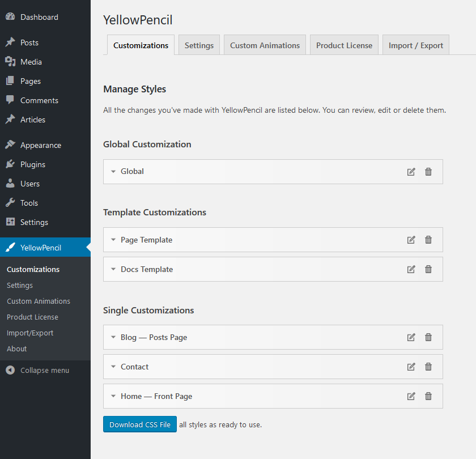This screenshot has height=459, width=476.
Task: Edit the Blog — Posts Page customization
Action: 411,337
